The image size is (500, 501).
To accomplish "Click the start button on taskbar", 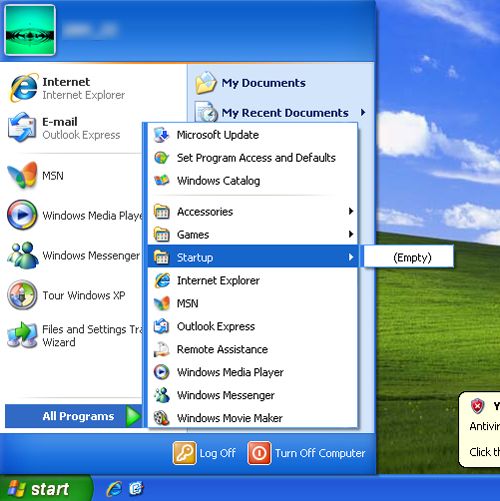I will (x=46, y=488).
